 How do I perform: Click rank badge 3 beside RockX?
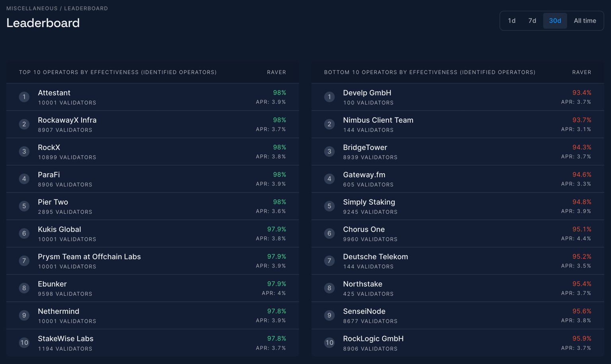pos(24,151)
